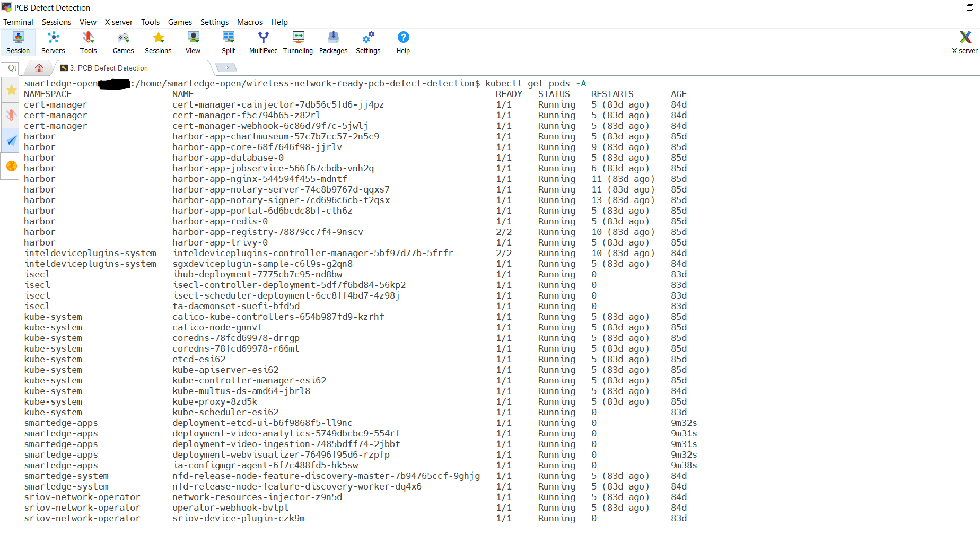
Task: Enable MultiExec mode from the toolbar
Action: [263, 42]
